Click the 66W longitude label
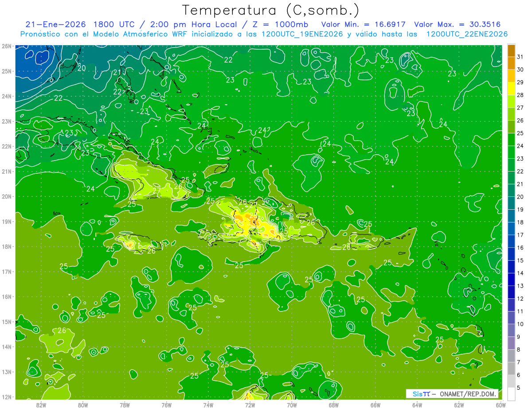 pos(375,405)
